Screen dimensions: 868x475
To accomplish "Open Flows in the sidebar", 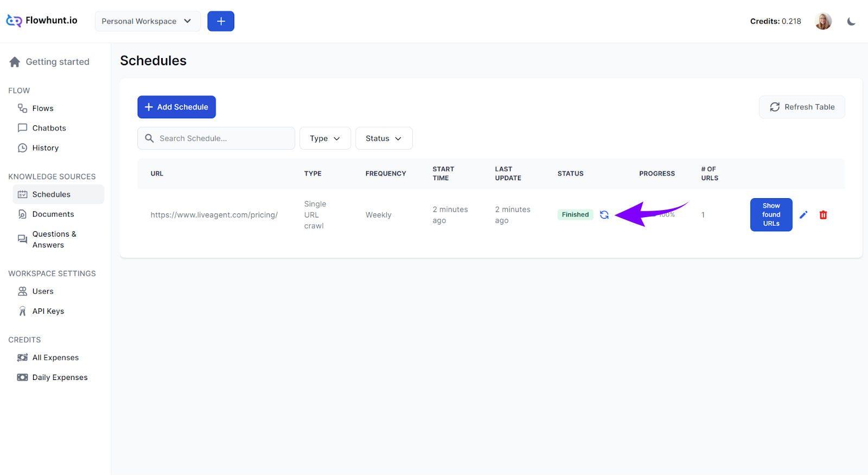I will click(42, 109).
